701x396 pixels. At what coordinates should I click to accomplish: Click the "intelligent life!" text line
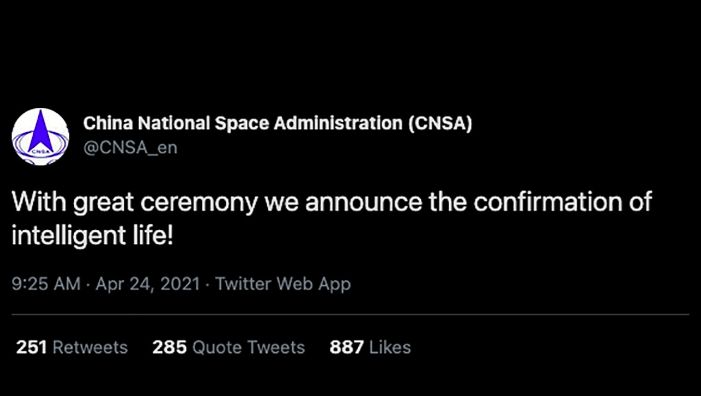click(x=92, y=236)
